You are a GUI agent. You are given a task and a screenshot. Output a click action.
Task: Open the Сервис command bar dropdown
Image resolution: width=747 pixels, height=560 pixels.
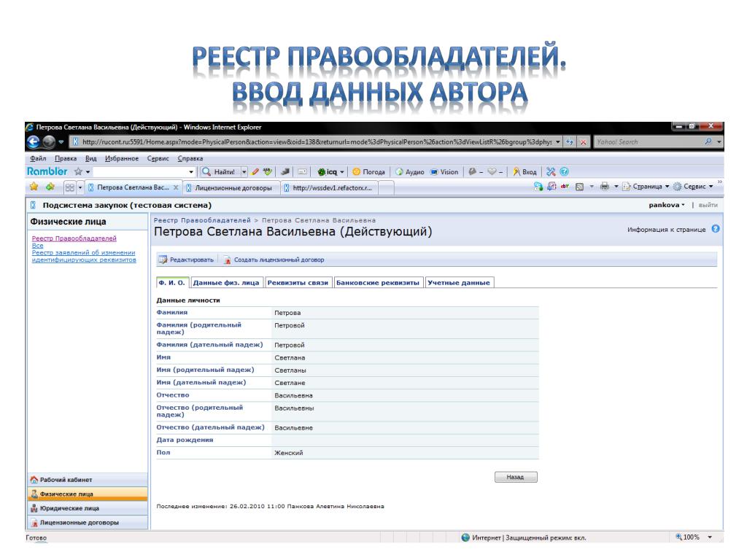[x=693, y=187]
